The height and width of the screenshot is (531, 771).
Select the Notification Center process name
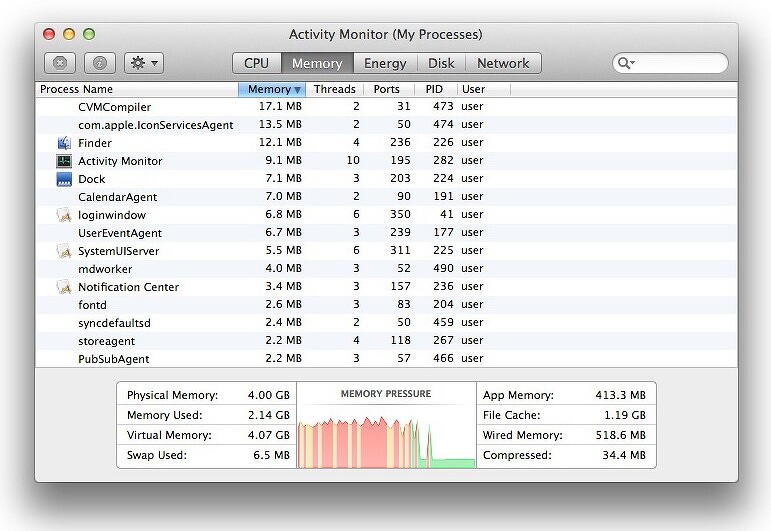click(128, 287)
